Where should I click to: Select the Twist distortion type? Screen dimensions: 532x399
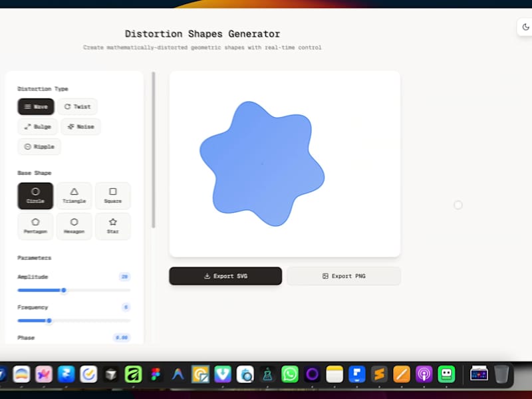(x=77, y=106)
